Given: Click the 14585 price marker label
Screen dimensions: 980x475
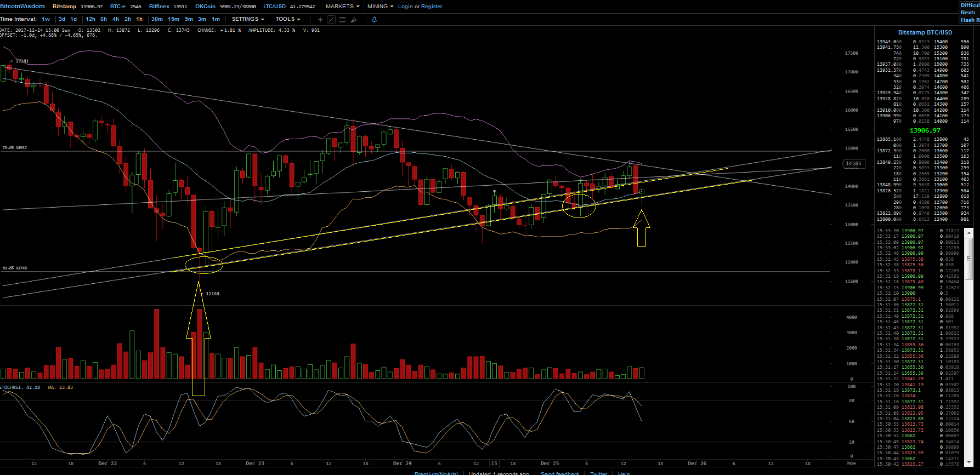Looking at the screenshot, I should click(x=853, y=163).
